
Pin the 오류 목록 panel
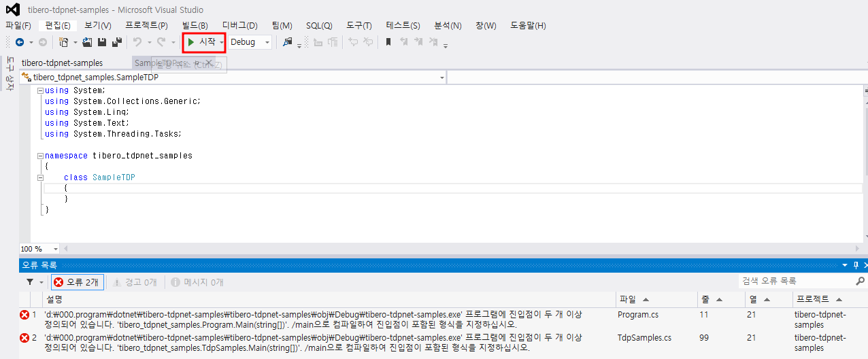856,265
